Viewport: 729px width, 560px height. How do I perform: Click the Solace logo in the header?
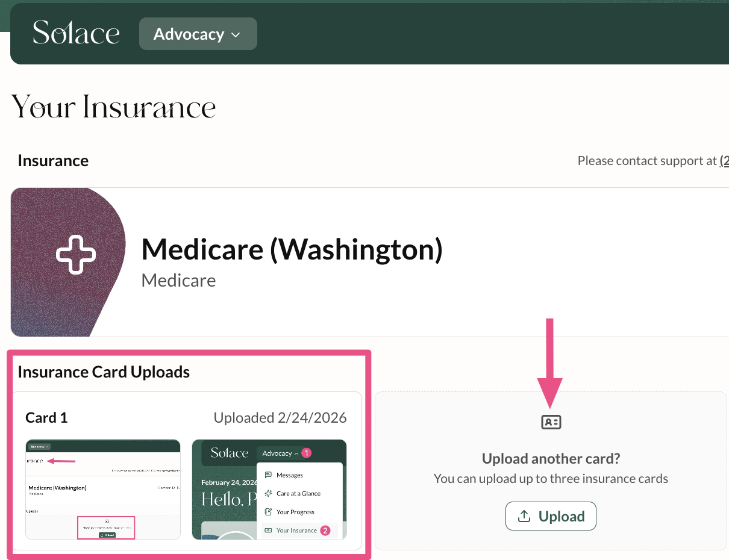click(76, 33)
